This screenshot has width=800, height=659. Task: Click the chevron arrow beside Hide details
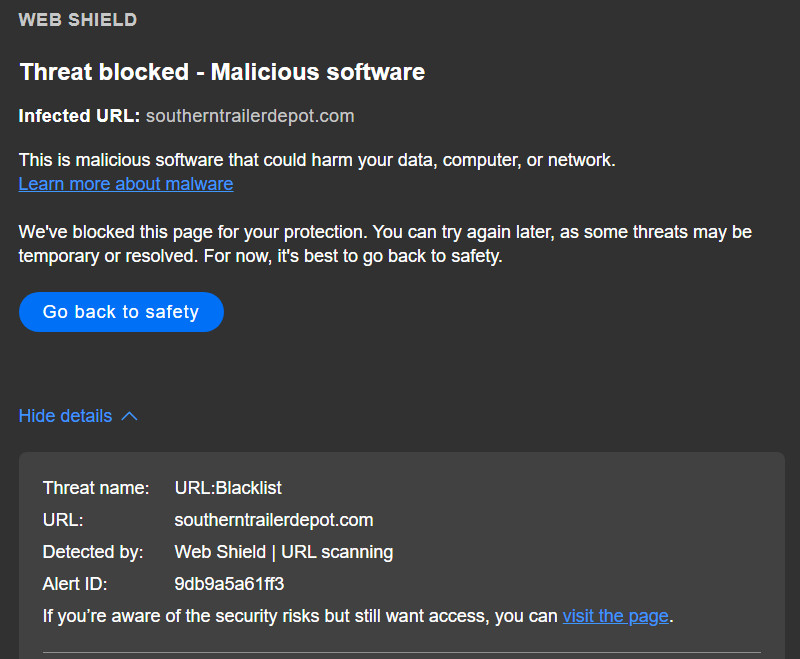129,416
